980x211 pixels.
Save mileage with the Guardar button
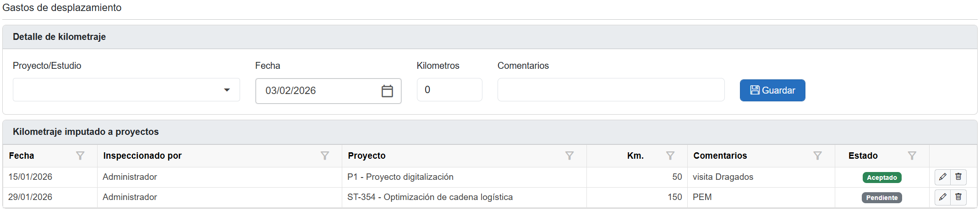click(772, 90)
